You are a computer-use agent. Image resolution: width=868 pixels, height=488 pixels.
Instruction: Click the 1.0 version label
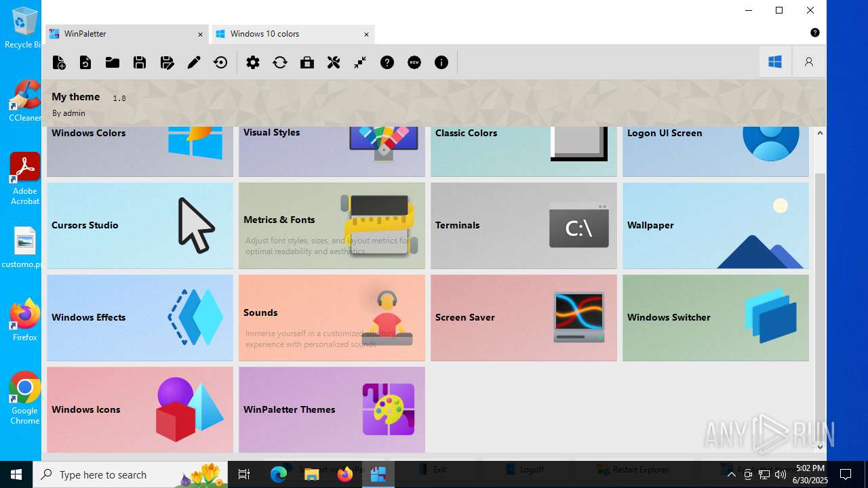pos(119,98)
